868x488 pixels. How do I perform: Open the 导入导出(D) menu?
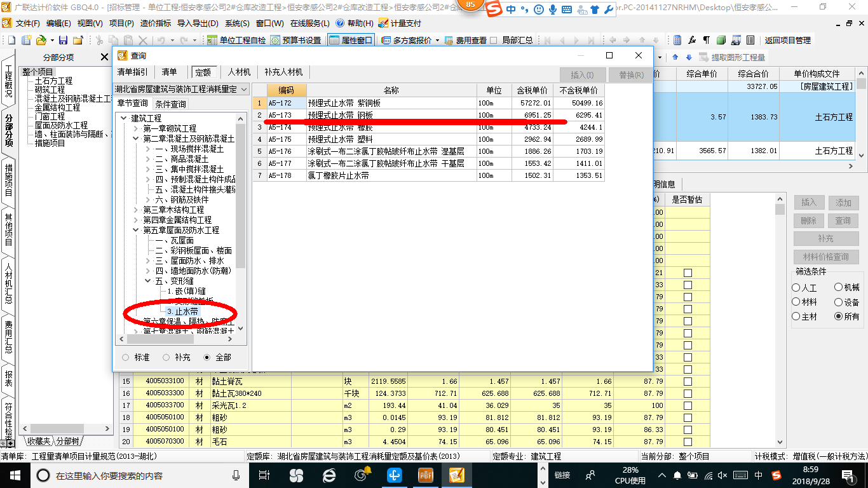pyautogui.click(x=198, y=23)
